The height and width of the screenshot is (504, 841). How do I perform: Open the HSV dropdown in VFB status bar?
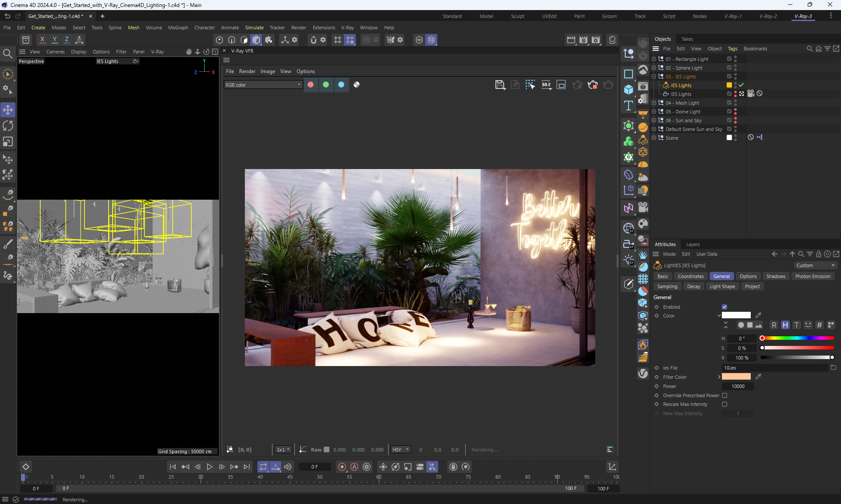[400, 450]
